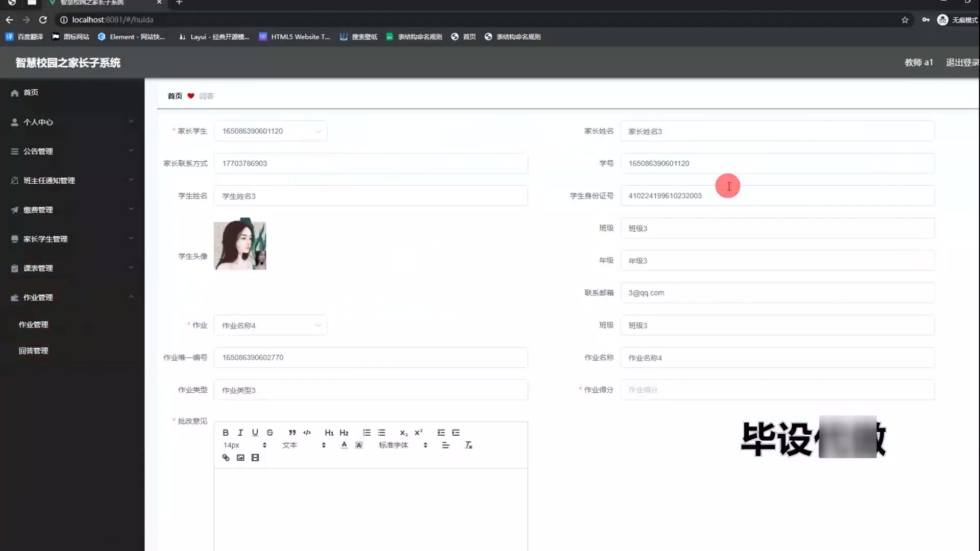Viewport: 980px width, 551px height.
Task: Expand the 缴费管理 sidebar menu
Action: 72,210
